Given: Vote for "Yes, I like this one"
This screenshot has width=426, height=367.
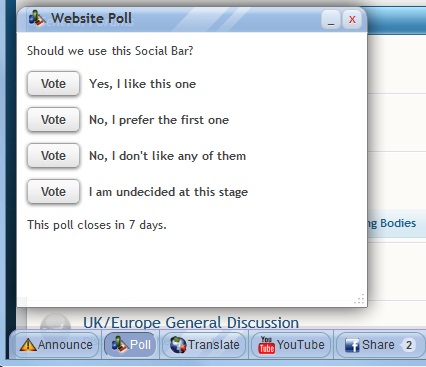Looking at the screenshot, I should coord(53,84).
